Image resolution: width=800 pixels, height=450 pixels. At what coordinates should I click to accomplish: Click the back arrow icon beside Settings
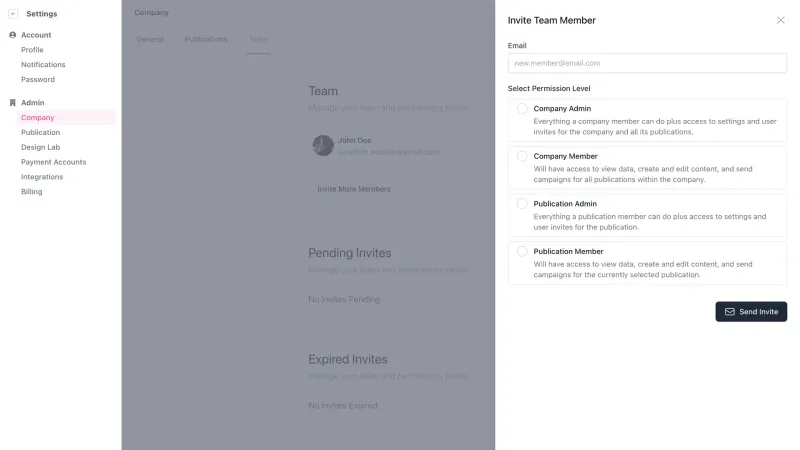coord(13,14)
